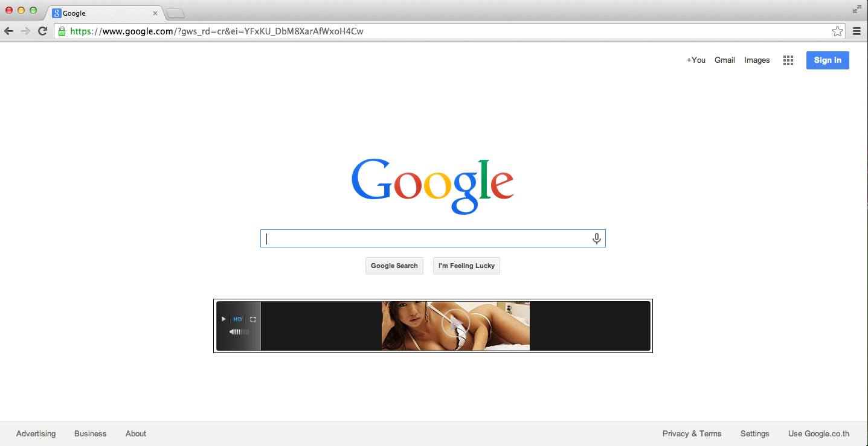Go to Gmail

tap(725, 60)
